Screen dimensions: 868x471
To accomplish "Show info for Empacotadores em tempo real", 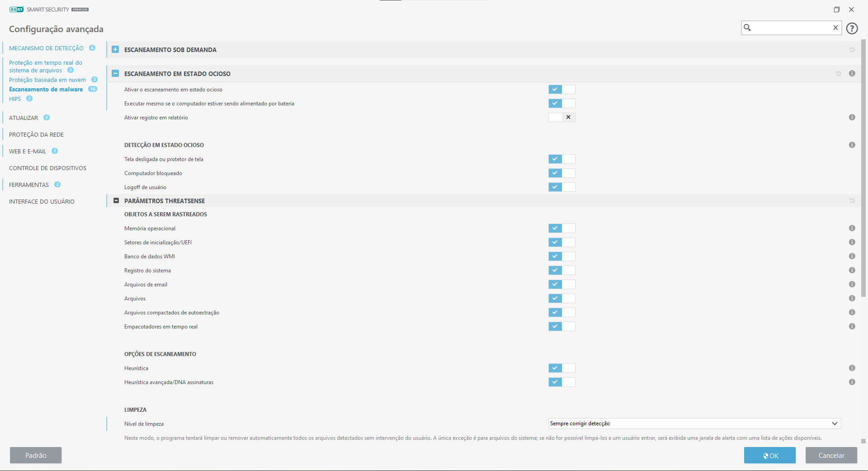I will click(852, 326).
